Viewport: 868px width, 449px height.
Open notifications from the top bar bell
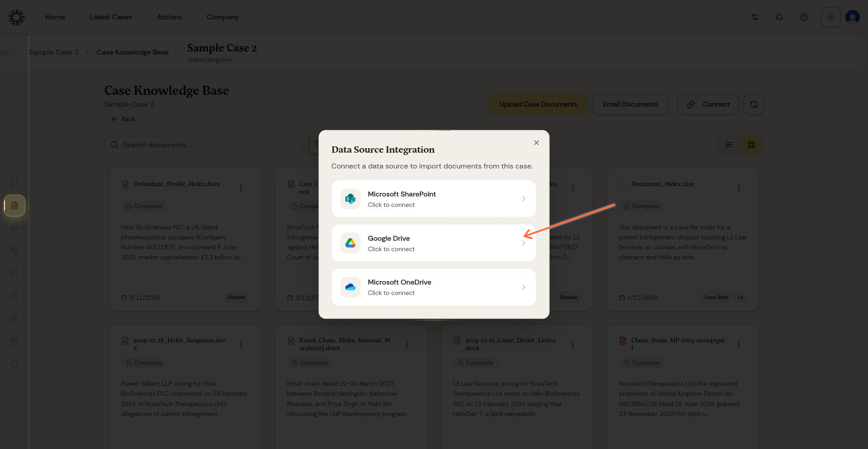click(779, 17)
